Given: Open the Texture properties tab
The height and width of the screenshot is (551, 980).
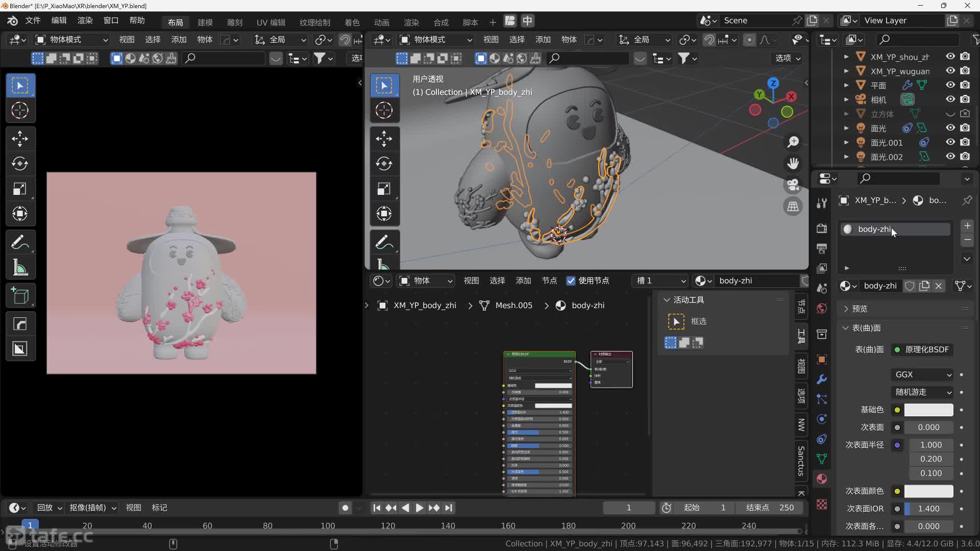Looking at the screenshot, I should [x=822, y=504].
